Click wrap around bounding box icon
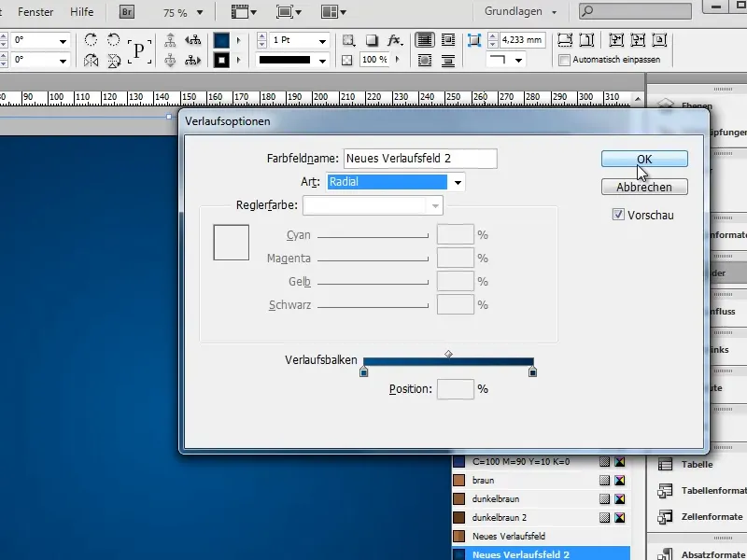This screenshot has width=747, height=560. (448, 40)
